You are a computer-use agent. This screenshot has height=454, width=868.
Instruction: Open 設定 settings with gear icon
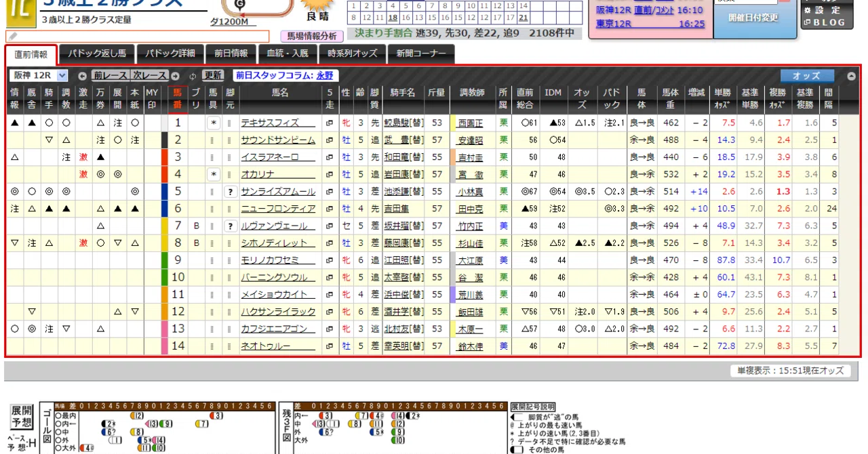click(823, 10)
